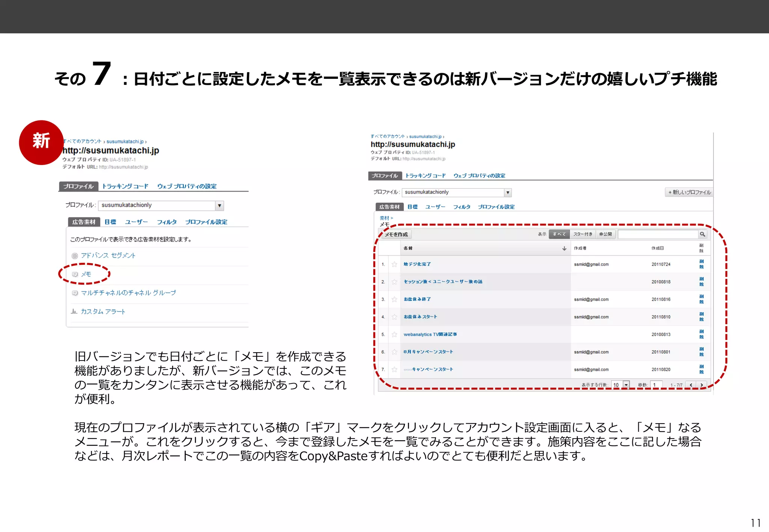Click the メモを作成 button
769x532 pixels.
(396, 234)
